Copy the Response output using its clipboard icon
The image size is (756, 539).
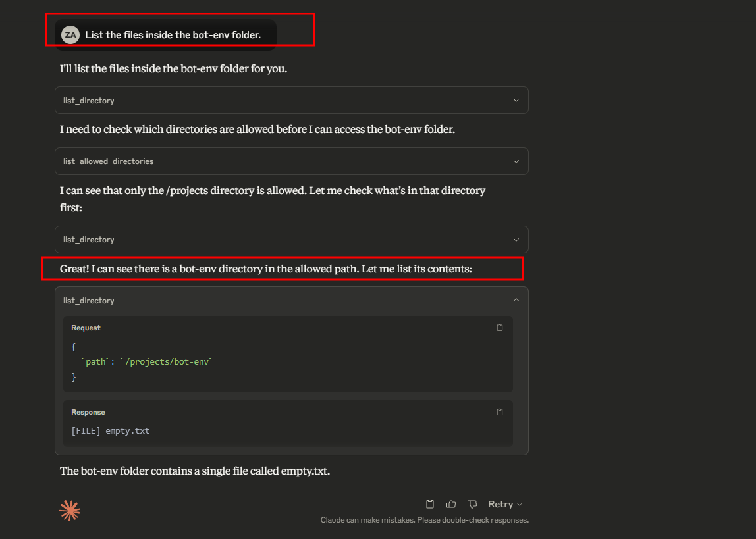click(x=500, y=412)
